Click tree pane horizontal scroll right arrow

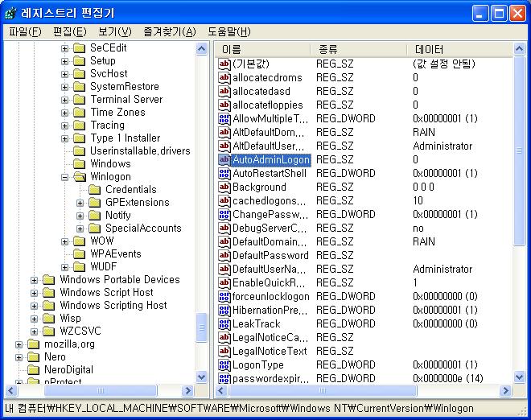[187, 391]
